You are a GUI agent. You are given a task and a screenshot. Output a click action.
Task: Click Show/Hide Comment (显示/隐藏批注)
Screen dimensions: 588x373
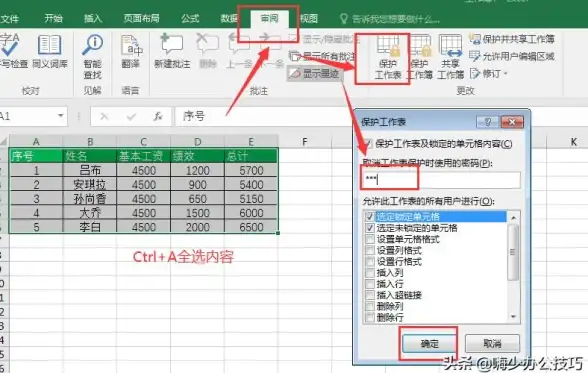pyautogui.click(x=324, y=39)
